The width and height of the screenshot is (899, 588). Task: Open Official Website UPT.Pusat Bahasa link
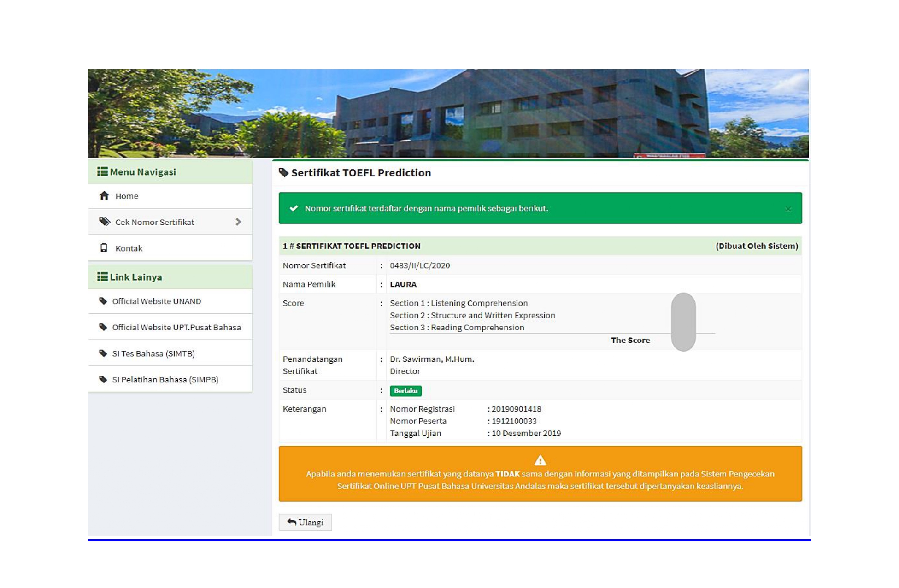point(170,327)
